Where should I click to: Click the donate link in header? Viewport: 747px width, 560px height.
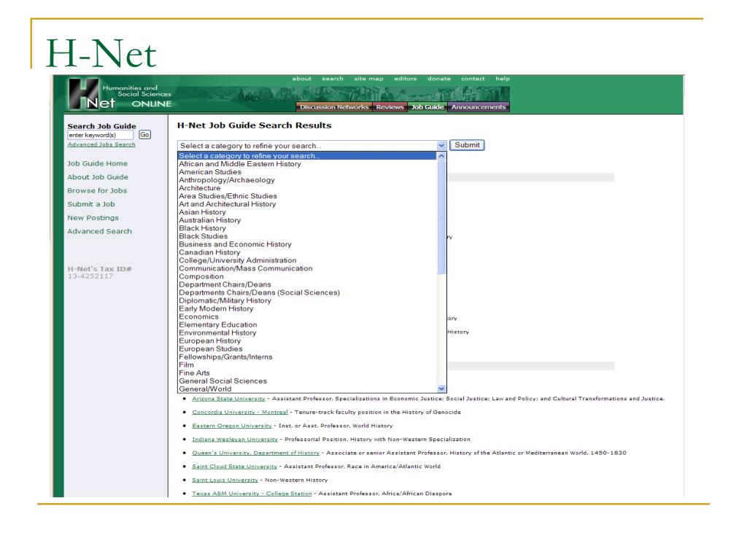click(438, 79)
